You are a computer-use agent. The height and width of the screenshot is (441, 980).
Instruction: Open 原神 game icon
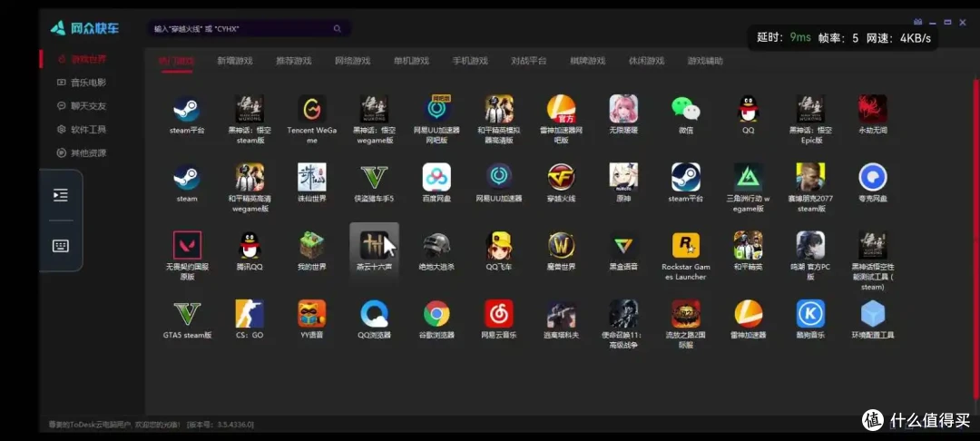[x=623, y=177]
